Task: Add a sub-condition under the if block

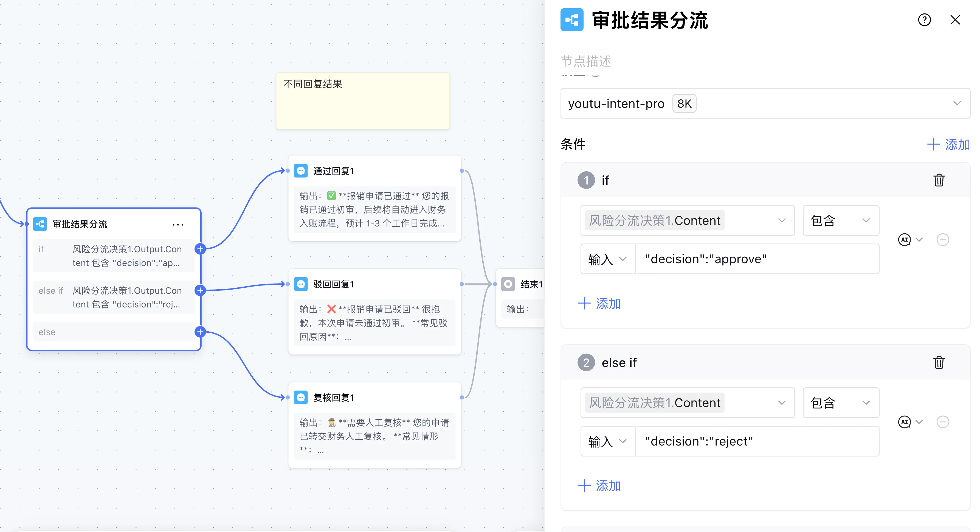Action: pos(599,303)
